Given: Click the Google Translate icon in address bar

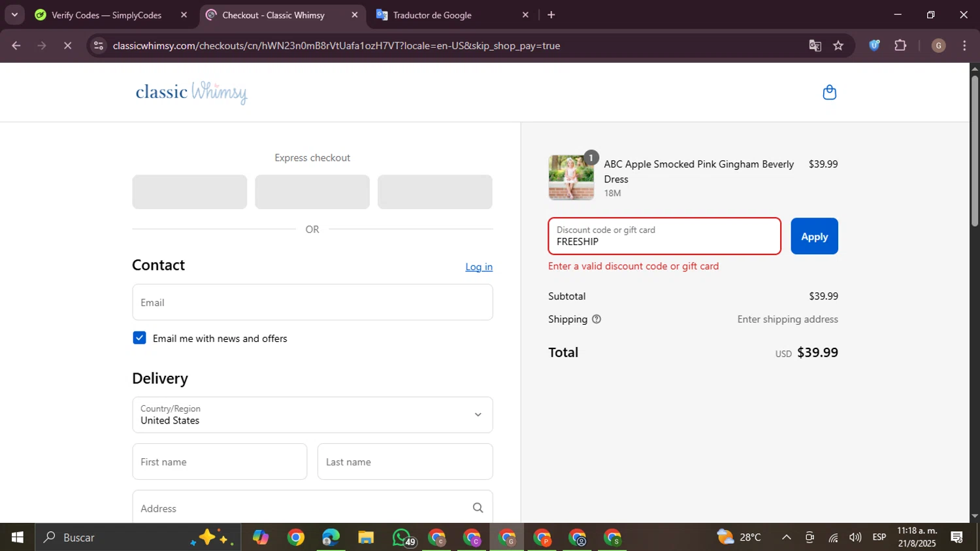Looking at the screenshot, I should click(815, 46).
